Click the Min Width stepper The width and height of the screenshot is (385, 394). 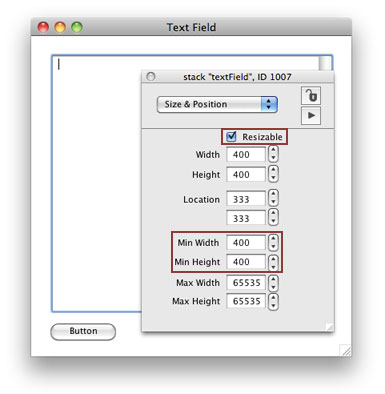point(273,242)
